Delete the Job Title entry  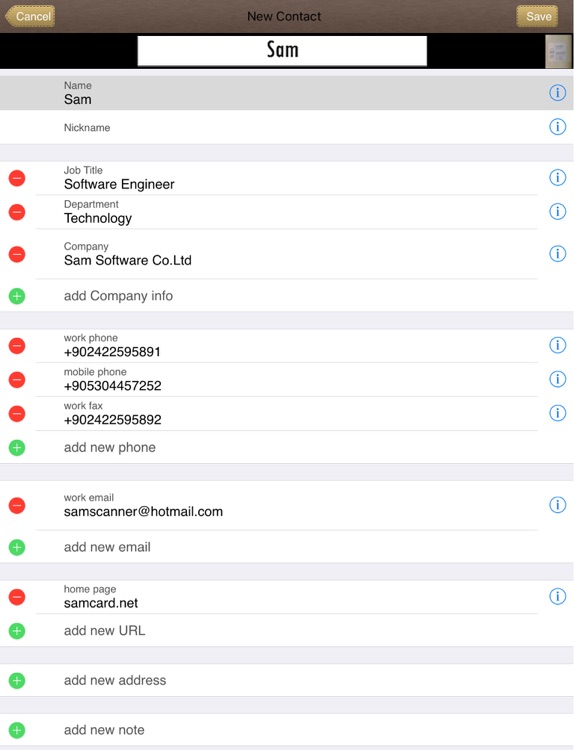click(17, 178)
